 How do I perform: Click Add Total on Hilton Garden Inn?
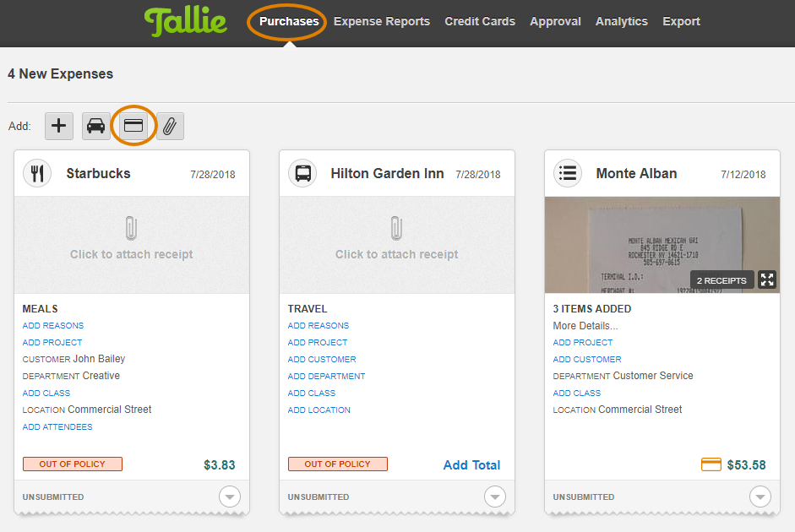[x=471, y=465]
